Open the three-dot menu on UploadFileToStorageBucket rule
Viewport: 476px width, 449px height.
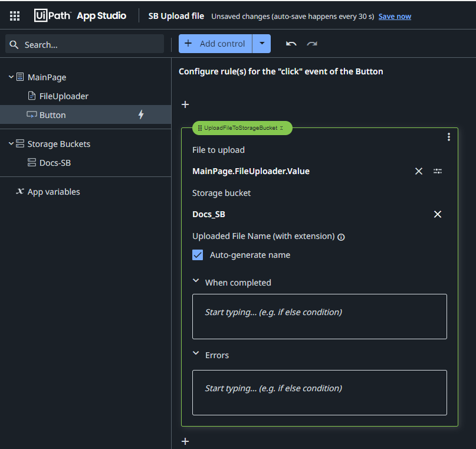pos(449,136)
